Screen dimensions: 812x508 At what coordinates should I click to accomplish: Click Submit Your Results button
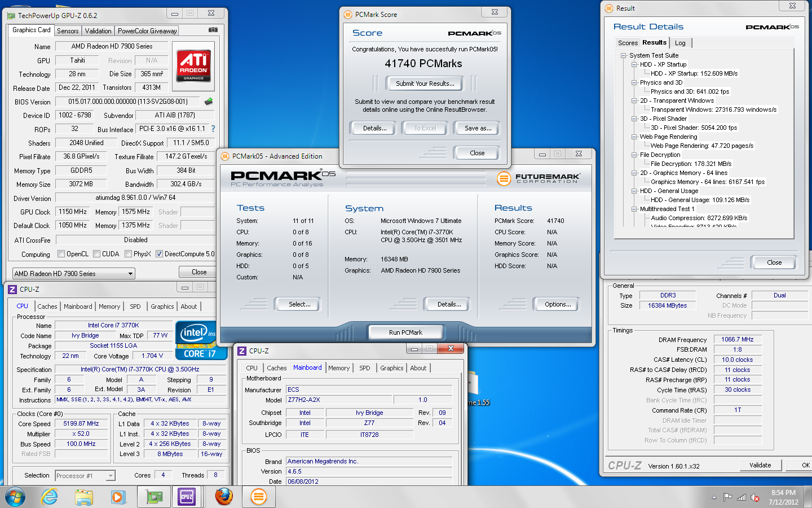[x=425, y=84]
